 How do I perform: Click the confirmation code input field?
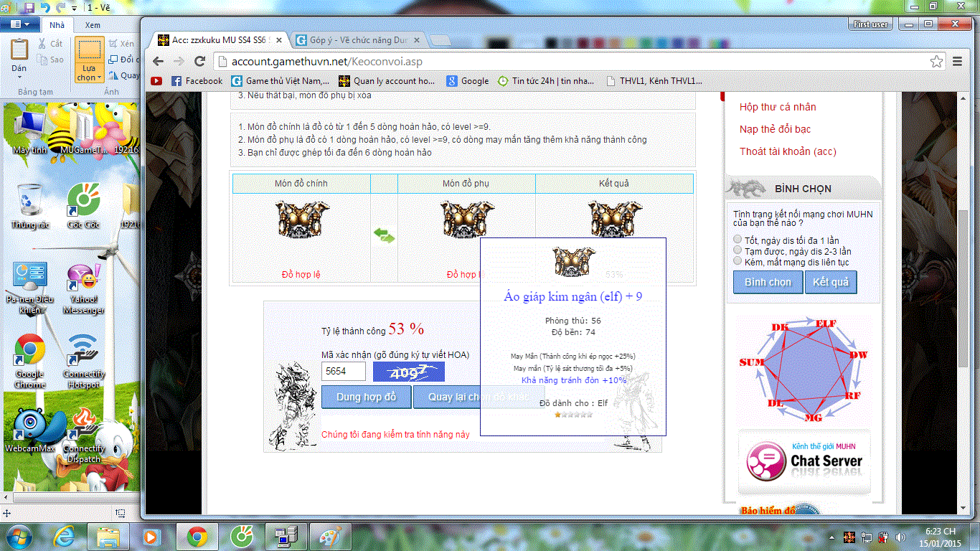pos(344,371)
